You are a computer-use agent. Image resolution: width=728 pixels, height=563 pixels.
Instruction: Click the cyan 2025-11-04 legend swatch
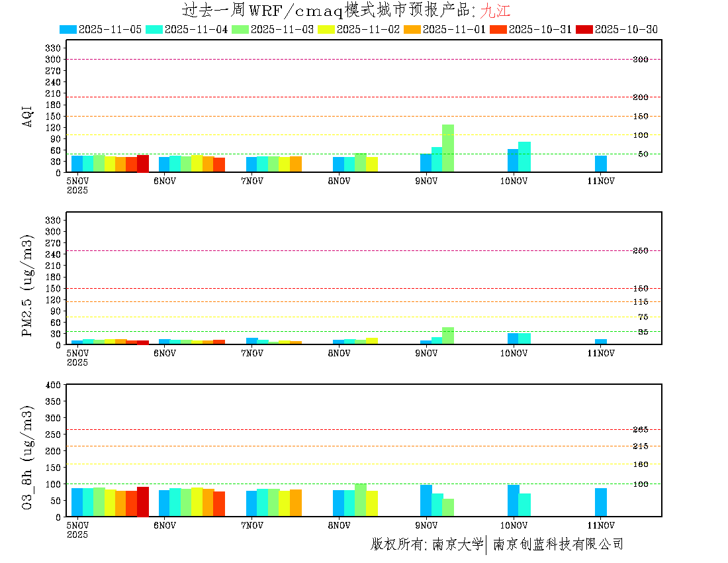pos(154,29)
